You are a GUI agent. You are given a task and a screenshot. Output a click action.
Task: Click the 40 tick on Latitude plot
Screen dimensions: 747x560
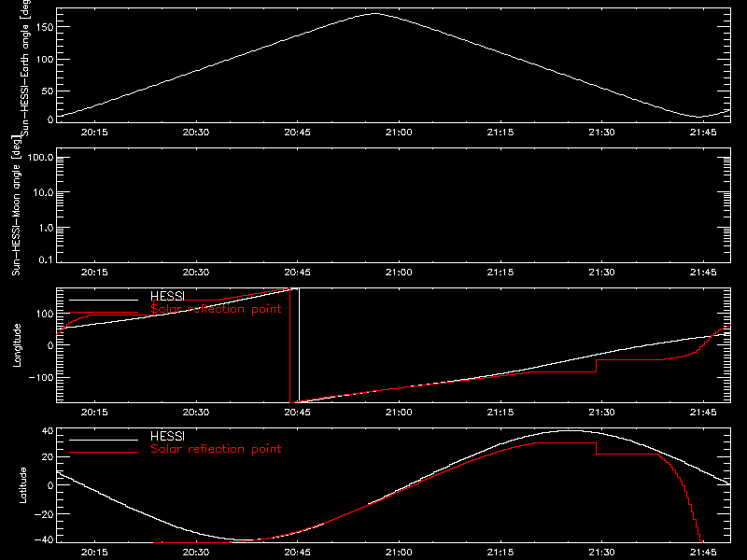click(48, 431)
